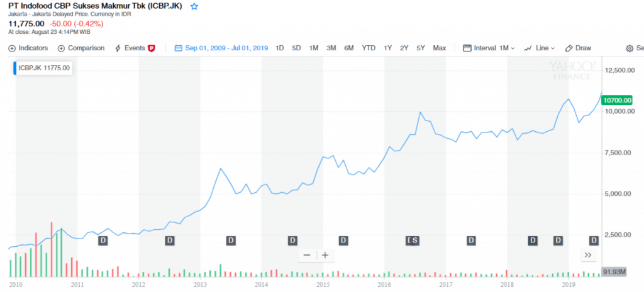Select the 1D range
Screen dimensions: 644x292
coord(280,48)
